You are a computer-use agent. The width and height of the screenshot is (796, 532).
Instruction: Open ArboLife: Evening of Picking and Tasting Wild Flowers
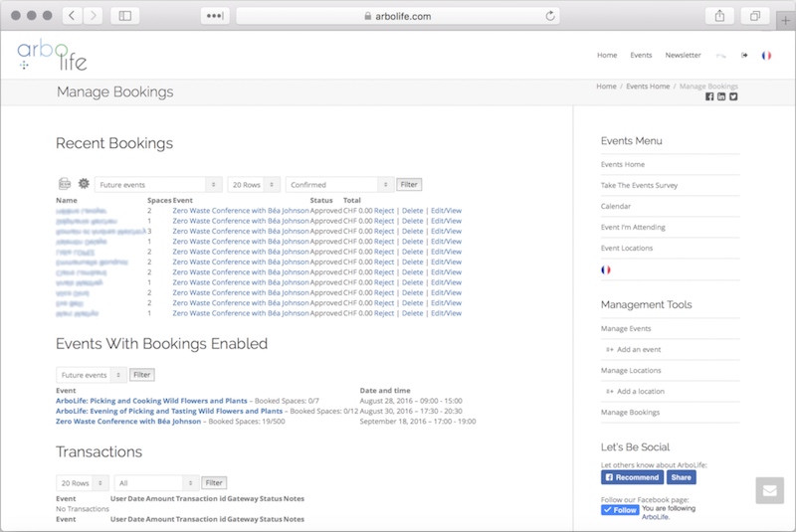coord(169,411)
